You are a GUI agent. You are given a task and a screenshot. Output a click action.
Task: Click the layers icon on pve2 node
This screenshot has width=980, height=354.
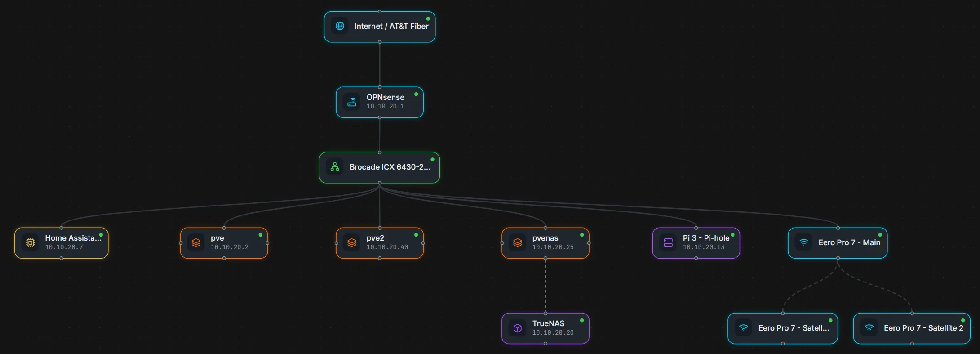click(x=352, y=243)
